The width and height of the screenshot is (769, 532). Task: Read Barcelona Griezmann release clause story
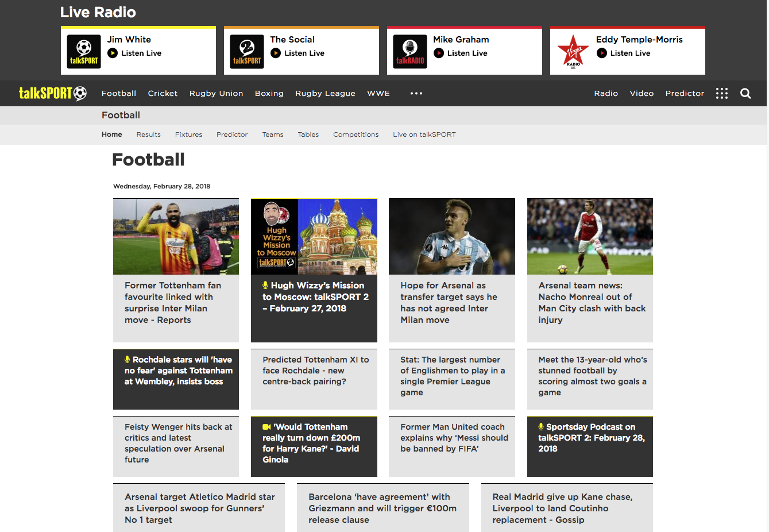[382, 508]
